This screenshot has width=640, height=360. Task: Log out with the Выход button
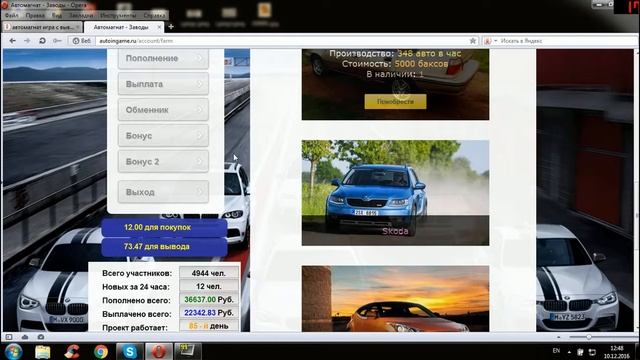point(163,192)
